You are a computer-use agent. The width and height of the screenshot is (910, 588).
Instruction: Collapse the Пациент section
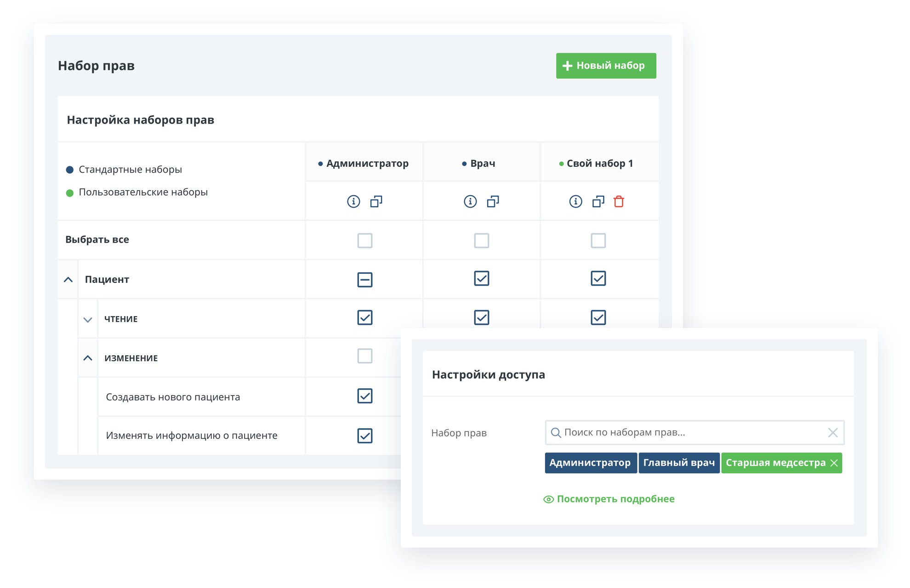[x=68, y=279]
